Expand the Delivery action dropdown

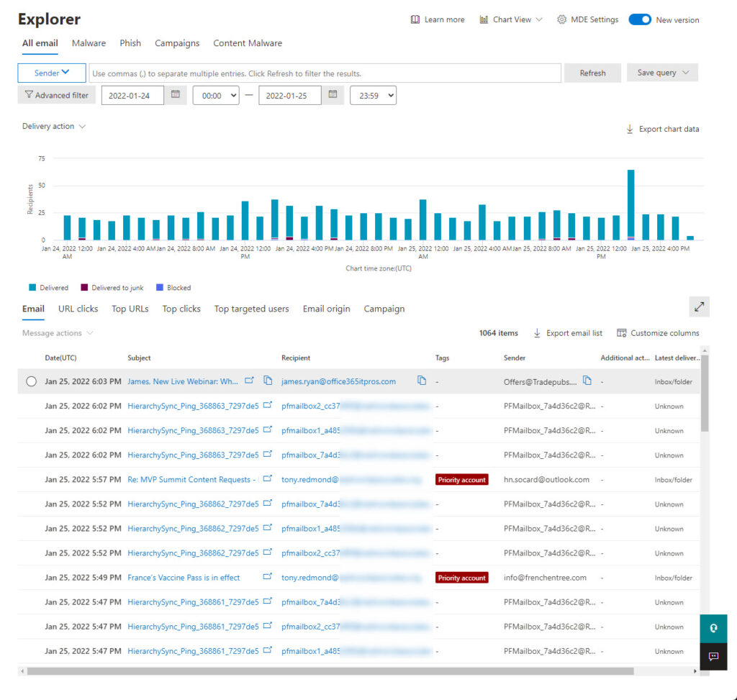click(x=53, y=127)
